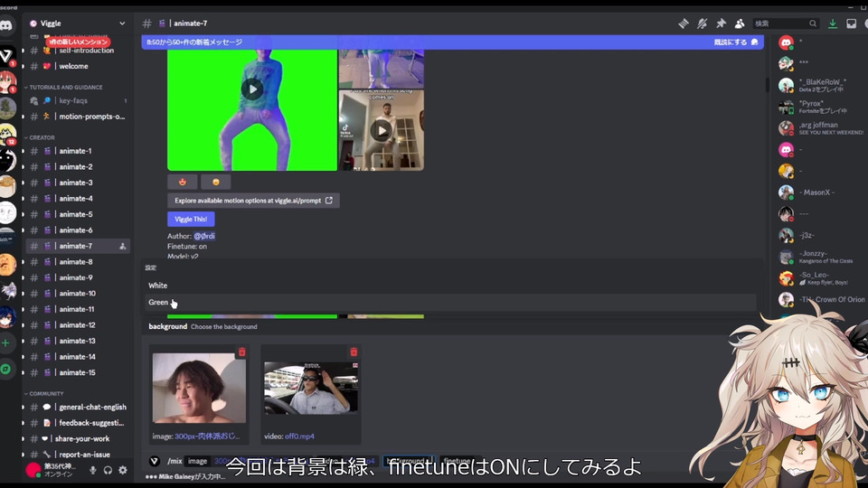The height and width of the screenshot is (488, 868).
Task: Open arg joffman member profile
Action: (x=822, y=128)
